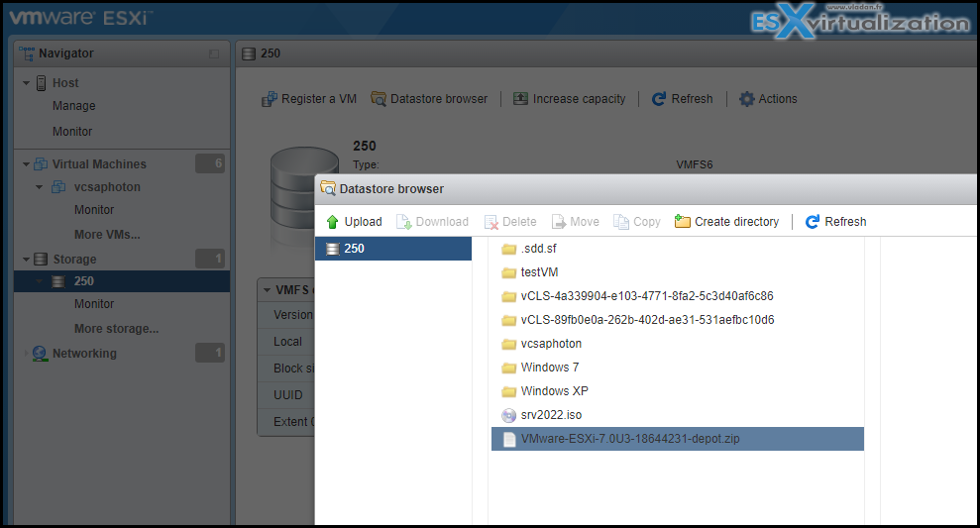Image resolution: width=980 pixels, height=528 pixels.
Task: Click the Datastore browser toolbar icon
Action: [x=379, y=99]
